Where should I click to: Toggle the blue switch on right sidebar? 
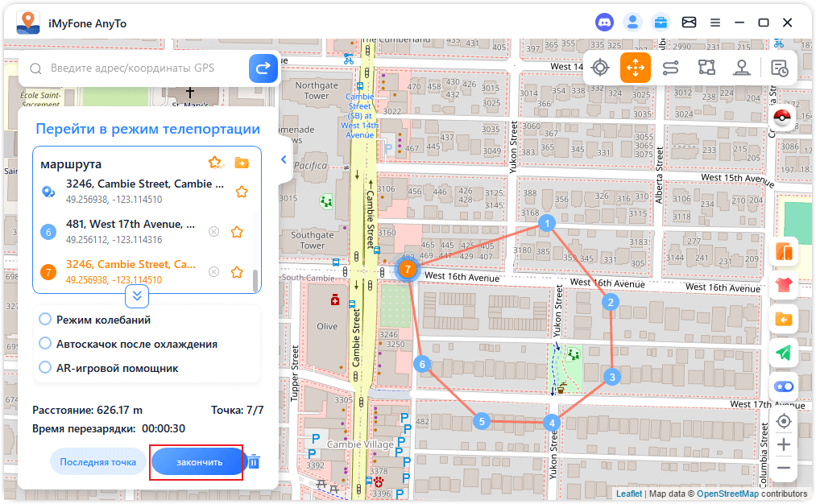[784, 386]
